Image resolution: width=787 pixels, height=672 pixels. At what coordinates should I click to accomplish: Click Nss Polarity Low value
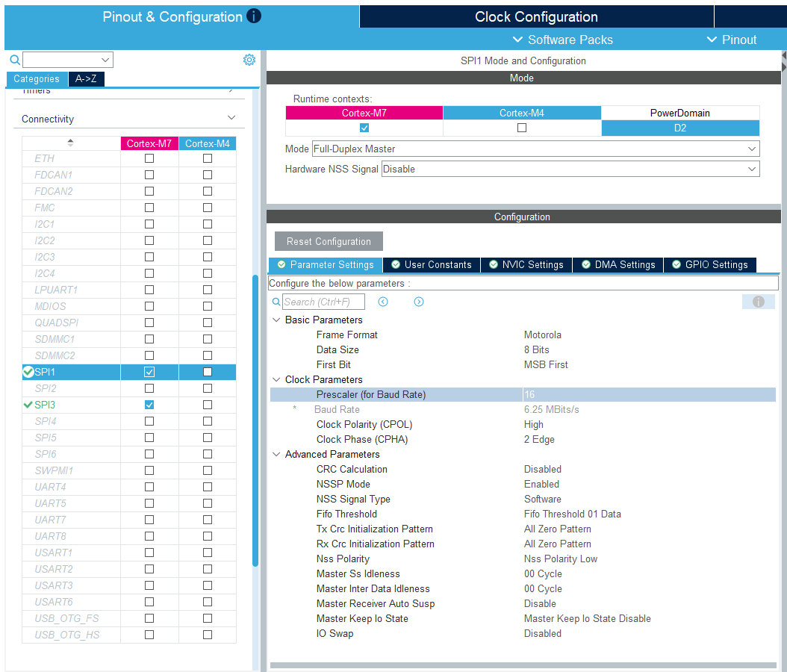click(561, 559)
